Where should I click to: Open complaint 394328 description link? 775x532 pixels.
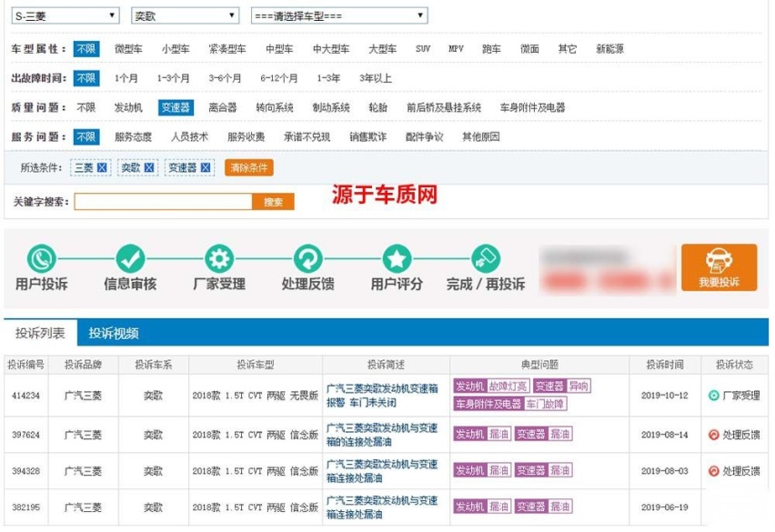click(x=382, y=471)
